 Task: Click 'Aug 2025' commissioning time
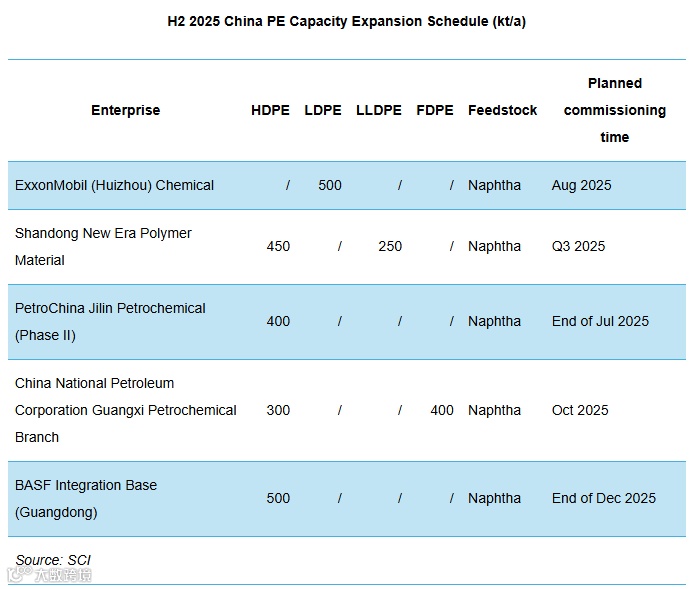point(581,185)
